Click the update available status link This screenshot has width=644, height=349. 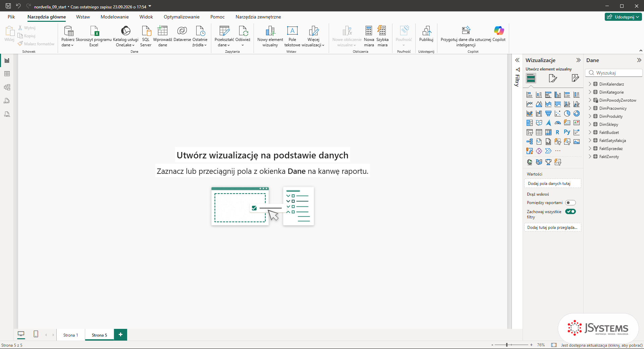[602, 345]
